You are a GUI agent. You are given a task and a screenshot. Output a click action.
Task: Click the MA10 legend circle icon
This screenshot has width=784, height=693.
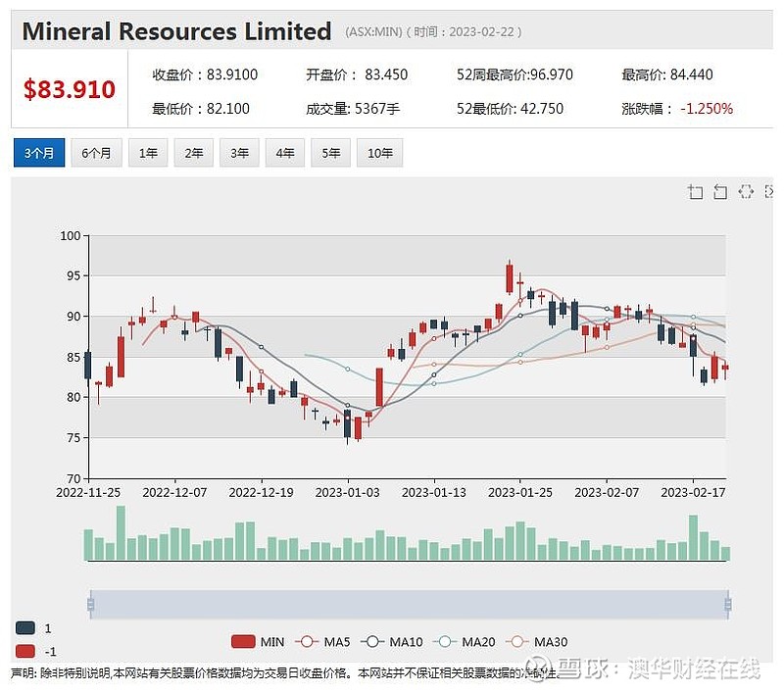coord(370,642)
